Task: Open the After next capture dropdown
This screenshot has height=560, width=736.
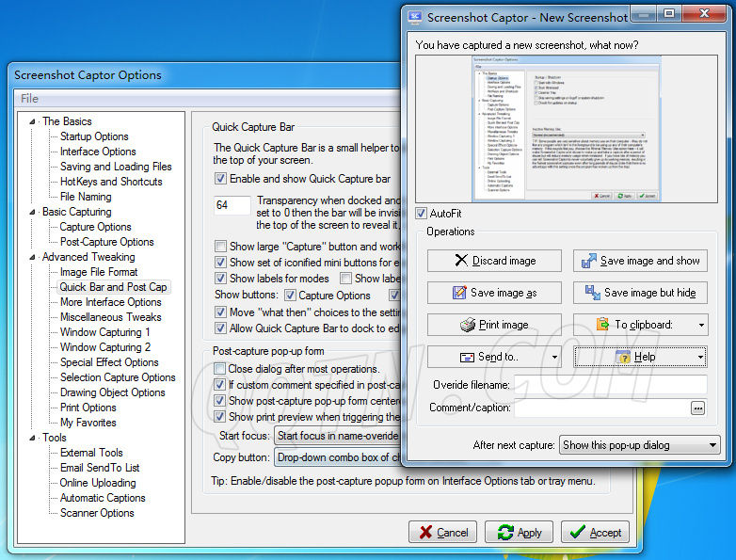Action: click(639, 445)
